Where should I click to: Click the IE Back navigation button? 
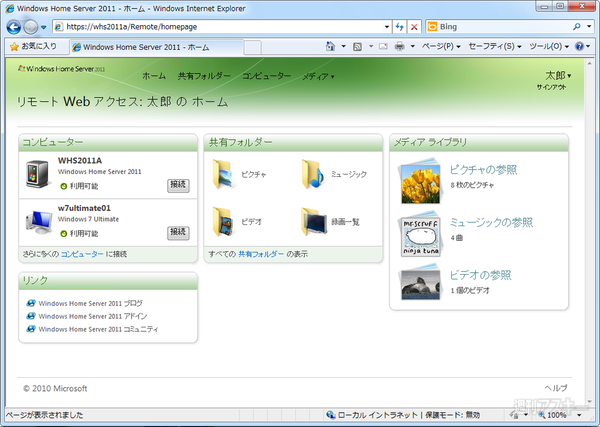pyautogui.click(x=14, y=27)
